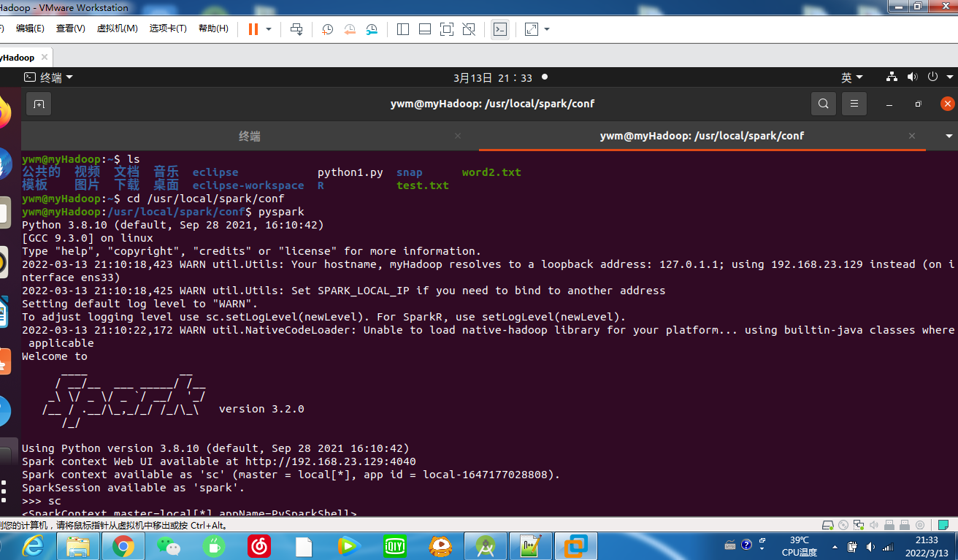
Task: Close the 终端 terminal tab
Action: [458, 136]
